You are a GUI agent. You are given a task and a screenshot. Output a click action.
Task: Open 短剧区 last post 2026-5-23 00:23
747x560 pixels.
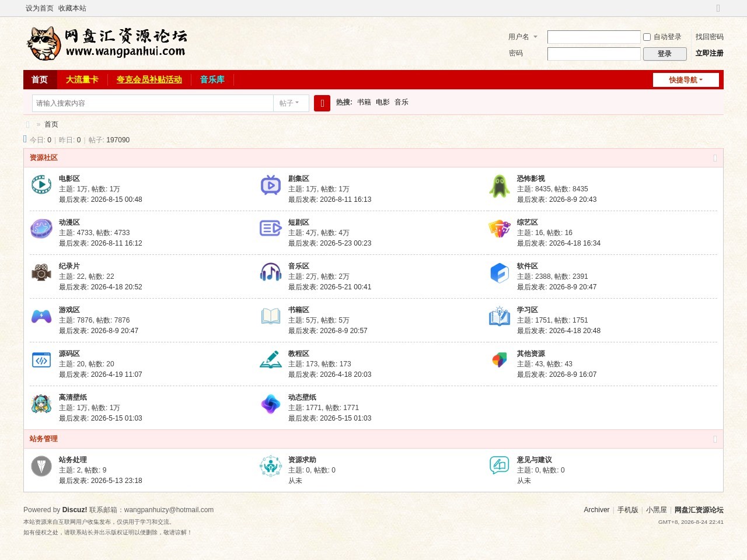[345, 243]
